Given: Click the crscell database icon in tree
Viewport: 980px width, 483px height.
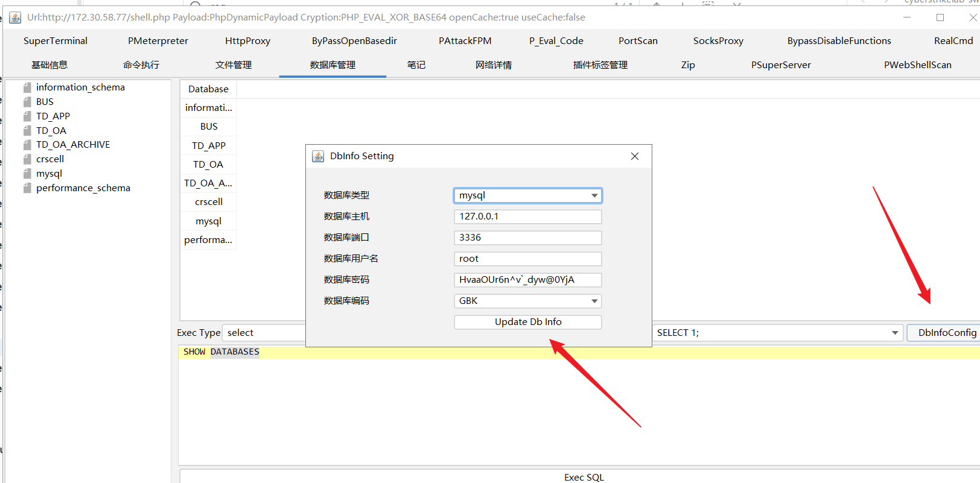Looking at the screenshot, I should click(x=27, y=159).
